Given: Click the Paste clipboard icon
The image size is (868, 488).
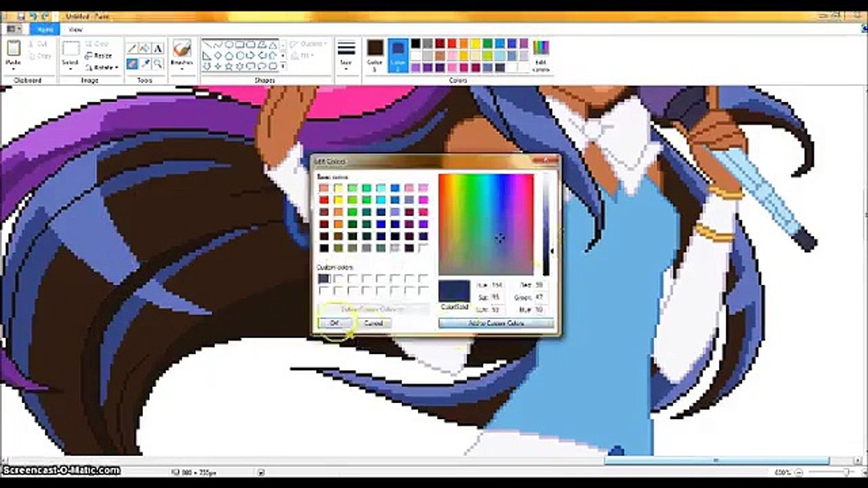Looking at the screenshot, I should tap(14, 48).
